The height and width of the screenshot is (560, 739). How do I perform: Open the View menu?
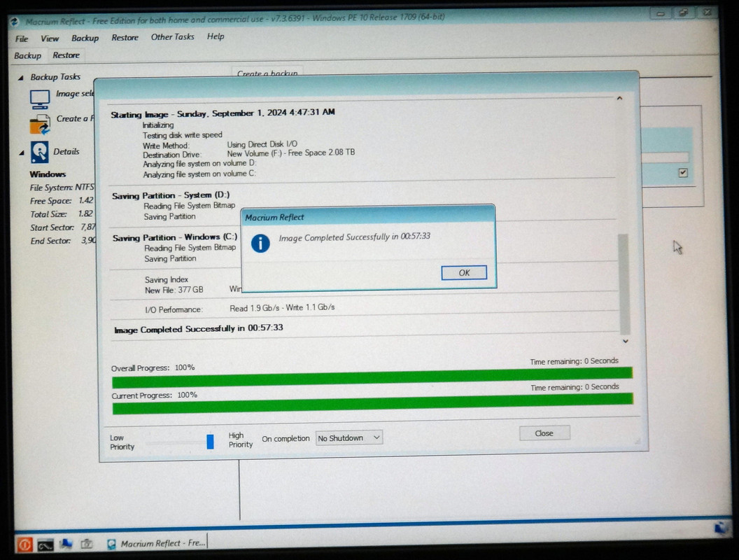[x=50, y=38]
